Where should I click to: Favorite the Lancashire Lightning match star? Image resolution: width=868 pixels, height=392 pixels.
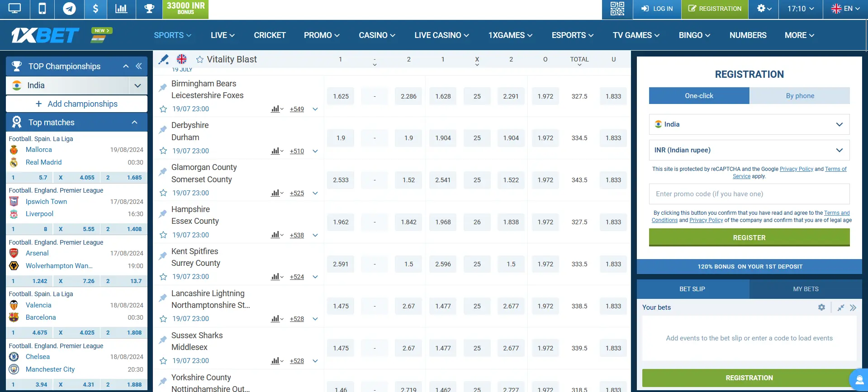163,319
